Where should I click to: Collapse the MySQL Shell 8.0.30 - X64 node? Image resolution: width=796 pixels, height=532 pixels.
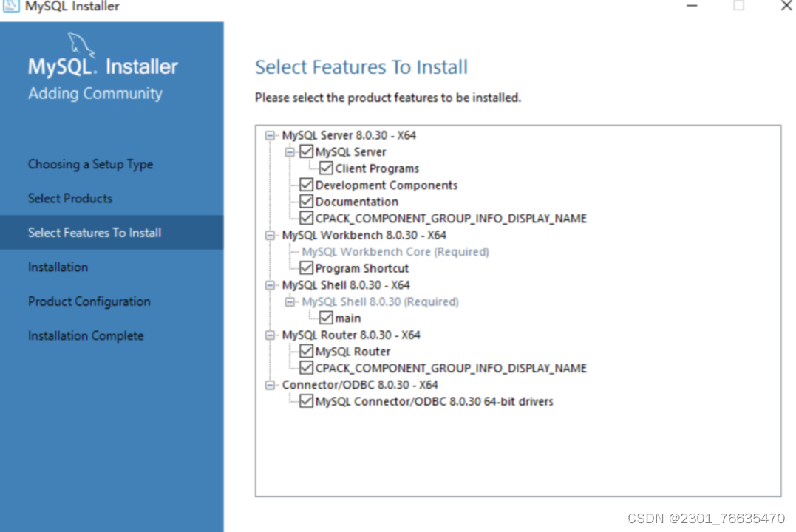pyautogui.click(x=270, y=285)
